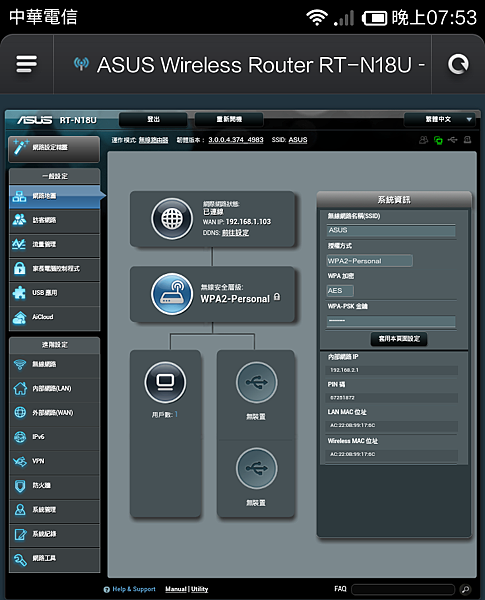Open the WAN settings menu item

[x=54, y=413]
